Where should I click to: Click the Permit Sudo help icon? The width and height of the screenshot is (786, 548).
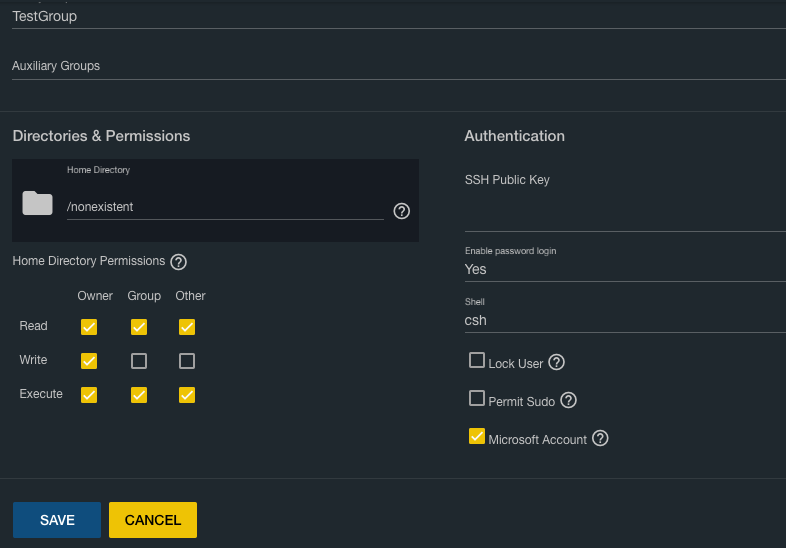coord(568,400)
